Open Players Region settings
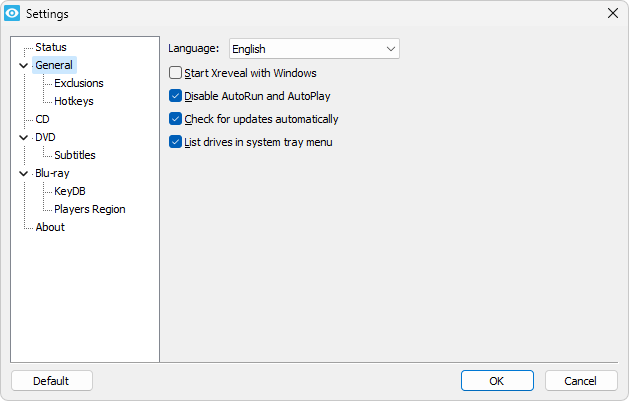This screenshot has width=629, height=401. click(90, 209)
